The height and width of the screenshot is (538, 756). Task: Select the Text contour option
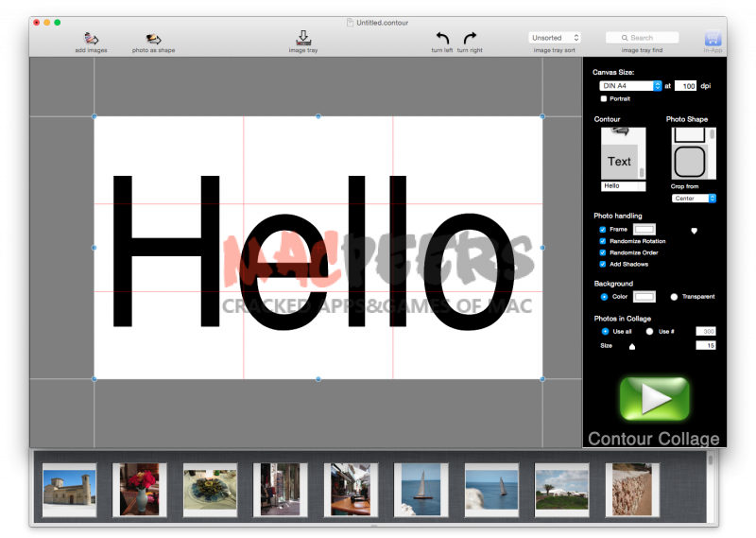coord(620,161)
